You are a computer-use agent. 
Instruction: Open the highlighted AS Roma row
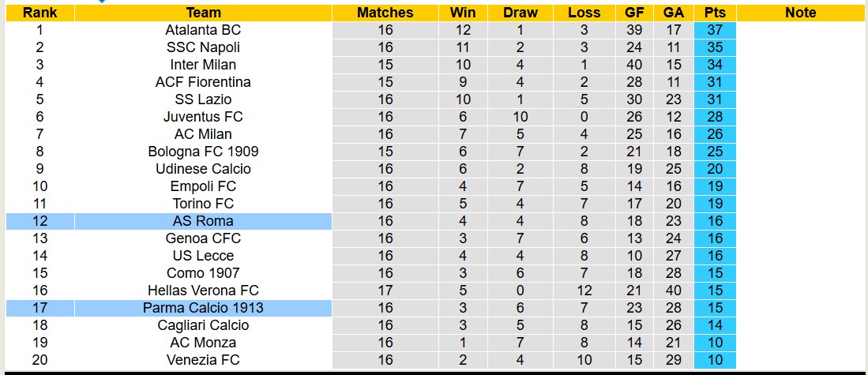coord(203,221)
